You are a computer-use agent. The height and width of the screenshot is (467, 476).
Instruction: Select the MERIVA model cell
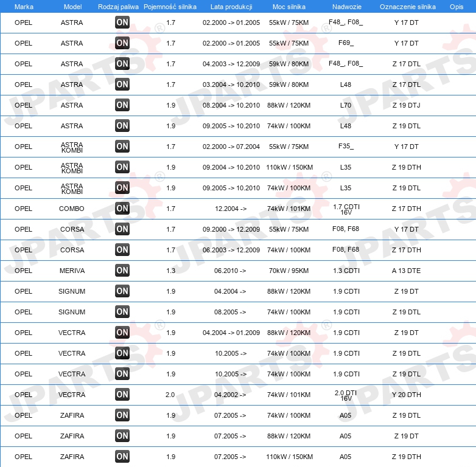72,271
